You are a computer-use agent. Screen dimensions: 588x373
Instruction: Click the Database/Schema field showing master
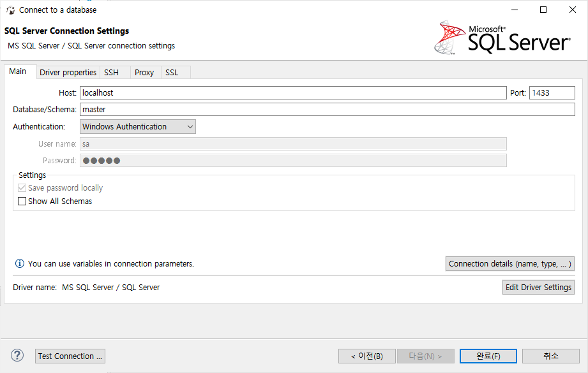[328, 110]
